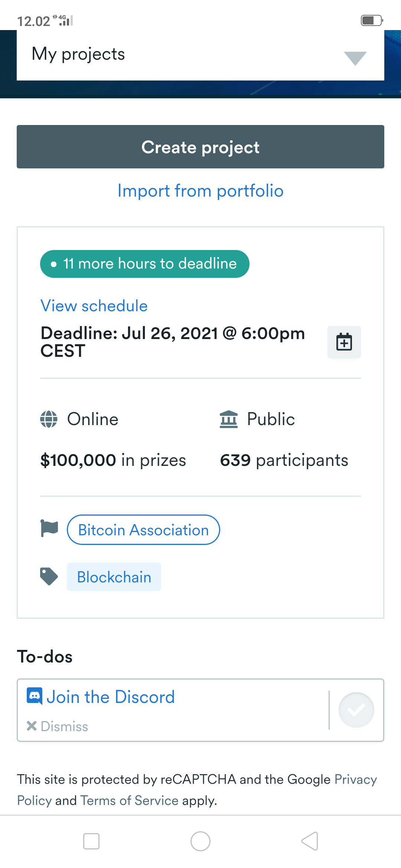Viewport: 401px width, 868px height.
Task: Open the Join the Discord link
Action: [x=111, y=697]
